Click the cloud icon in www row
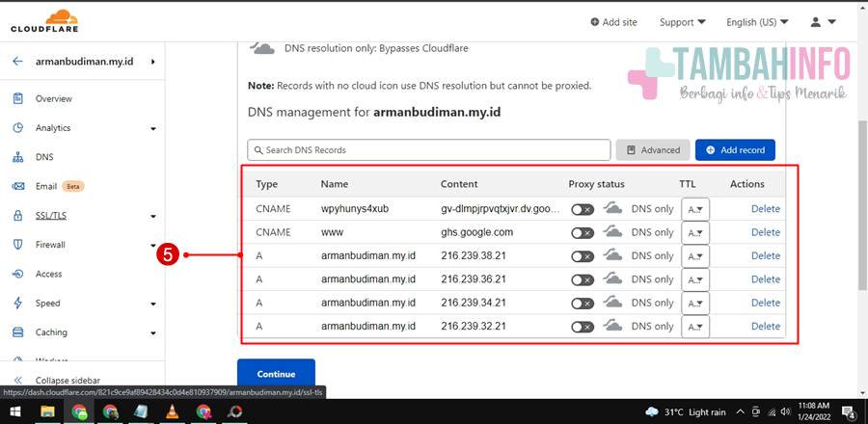Screen dimensions: 868x424 pyautogui.click(x=612, y=232)
